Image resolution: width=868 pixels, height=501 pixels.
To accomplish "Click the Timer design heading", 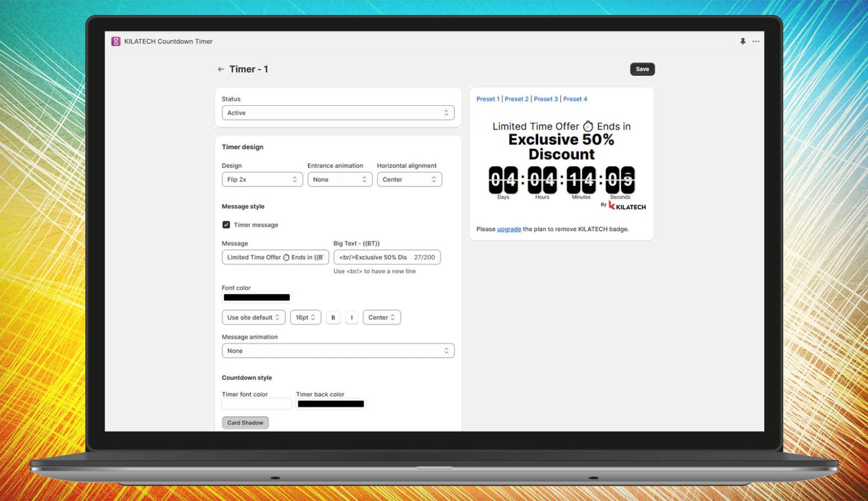I will point(242,147).
